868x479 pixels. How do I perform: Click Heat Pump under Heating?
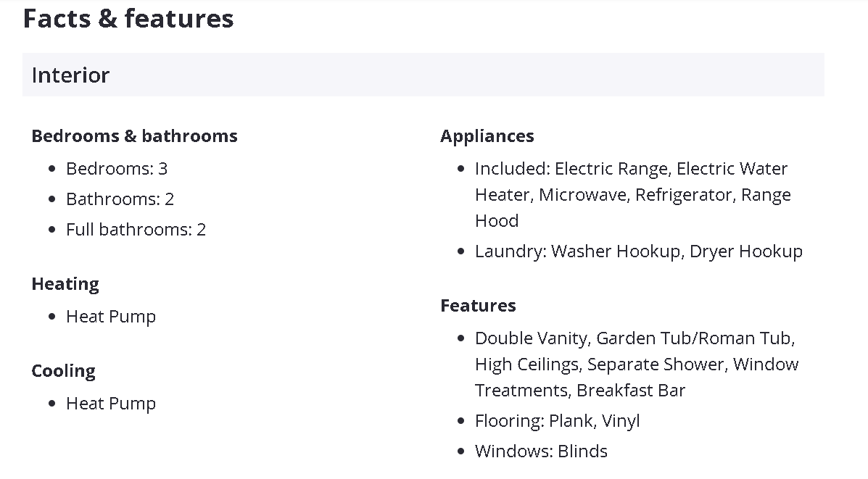111,317
